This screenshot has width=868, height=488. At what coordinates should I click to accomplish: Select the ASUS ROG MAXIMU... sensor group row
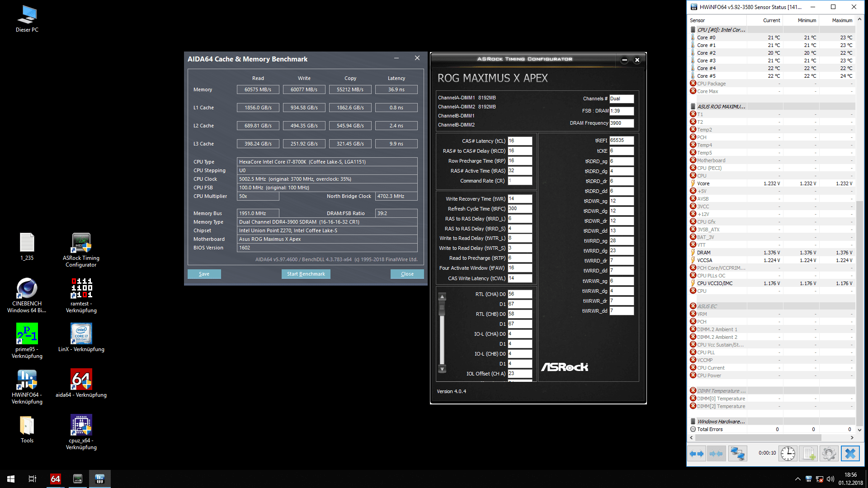click(x=772, y=107)
